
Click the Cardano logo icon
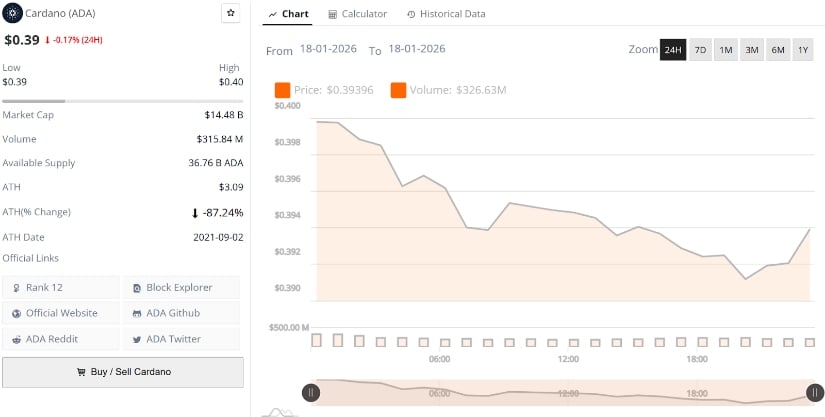click(13, 13)
